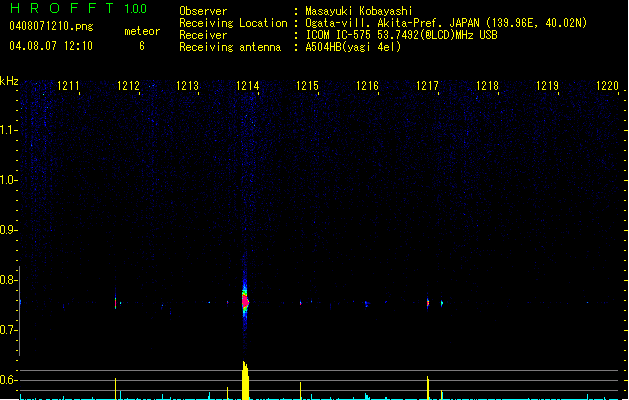
Task: Click the 1213 time axis label
Action: (x=188, y=86)
